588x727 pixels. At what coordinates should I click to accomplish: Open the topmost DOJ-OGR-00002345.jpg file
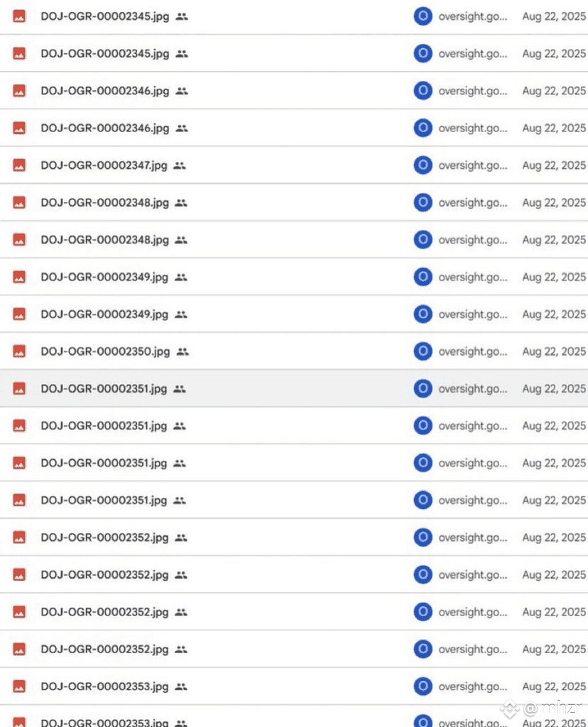pyautogui.click(x=105, y=16)
